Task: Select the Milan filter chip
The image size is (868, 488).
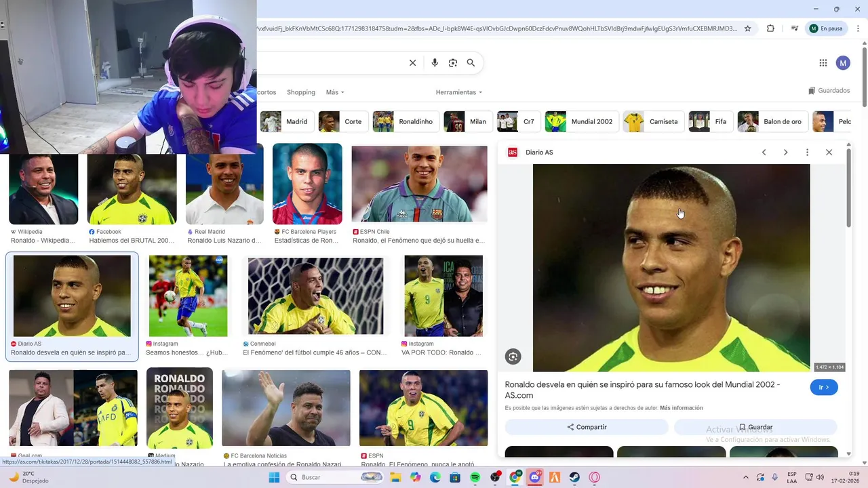Action: pos(467,122)
